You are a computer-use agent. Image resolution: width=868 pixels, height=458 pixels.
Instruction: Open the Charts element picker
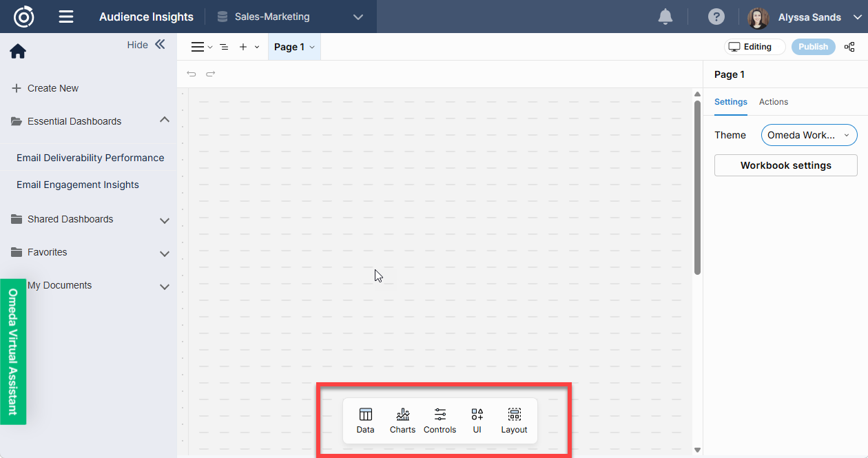[402, 420]
